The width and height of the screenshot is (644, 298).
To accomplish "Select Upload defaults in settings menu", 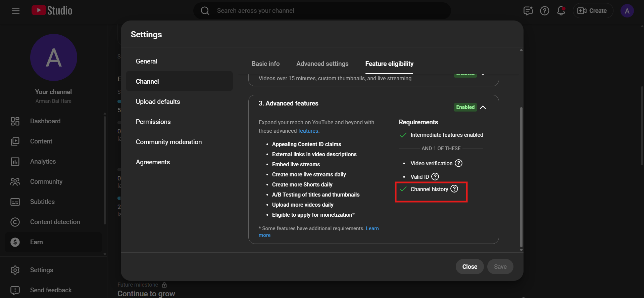I will (x=158, y=102).
